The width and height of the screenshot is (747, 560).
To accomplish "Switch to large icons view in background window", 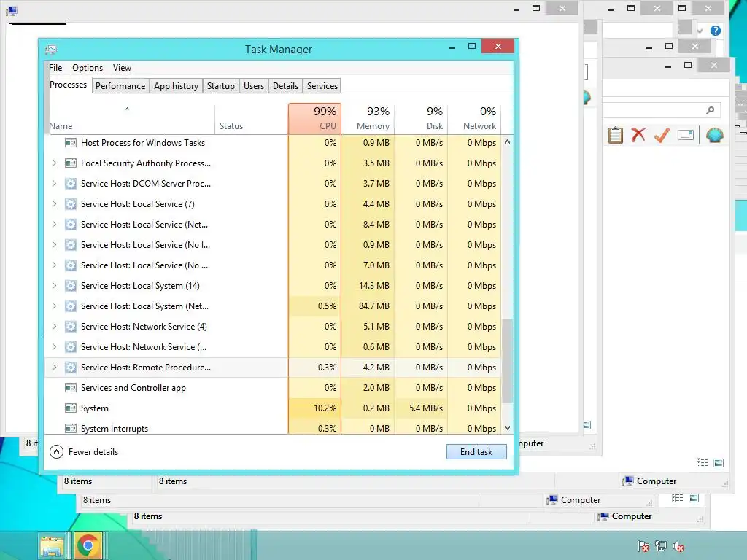I will click(x=719, y=463).
